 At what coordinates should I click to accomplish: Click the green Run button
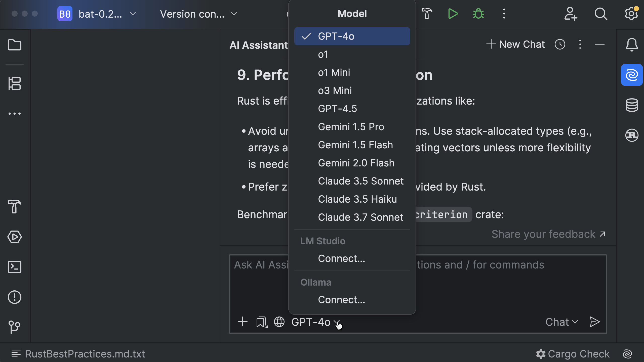pos(453,14)
